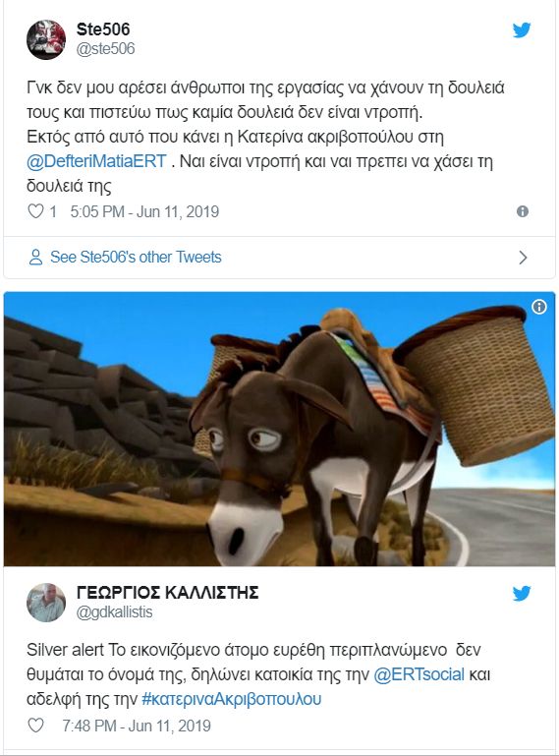Expand the chevron arrow for Ste506's other Tweets

pyautogui.click(x=523, y=258)
